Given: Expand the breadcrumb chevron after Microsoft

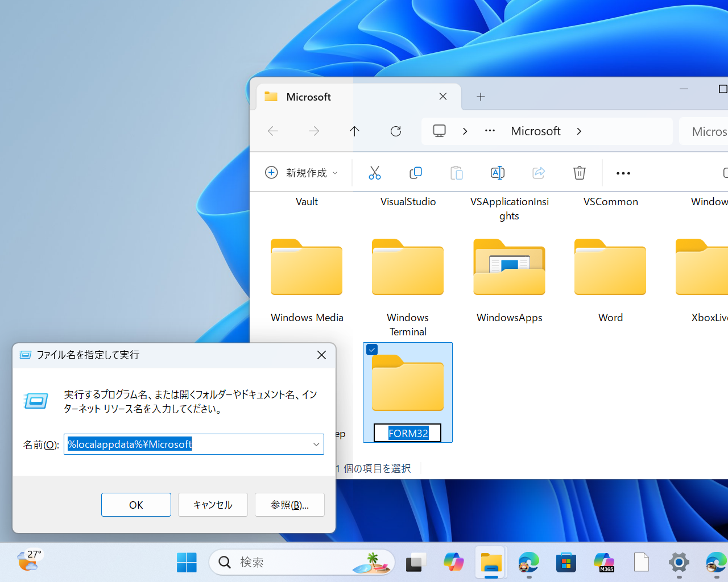Looking at the screenshot, I should point(578,131).
